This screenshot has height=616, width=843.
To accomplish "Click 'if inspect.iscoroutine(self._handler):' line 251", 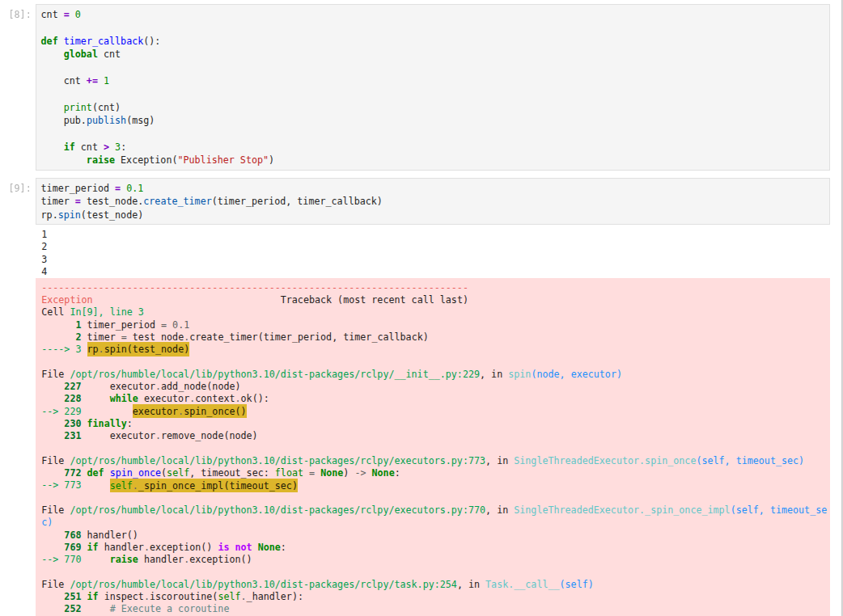I will [x=195, y=597].
